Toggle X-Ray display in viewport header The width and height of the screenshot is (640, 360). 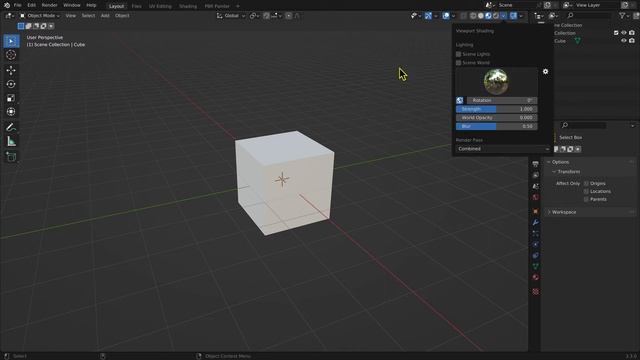[x=464, y=16]
